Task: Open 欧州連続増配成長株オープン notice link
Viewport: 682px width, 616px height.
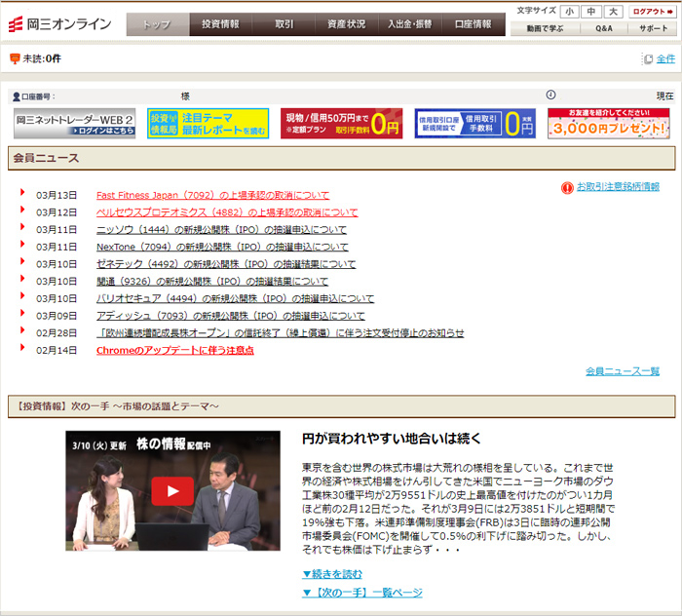Action: (281, 333)
